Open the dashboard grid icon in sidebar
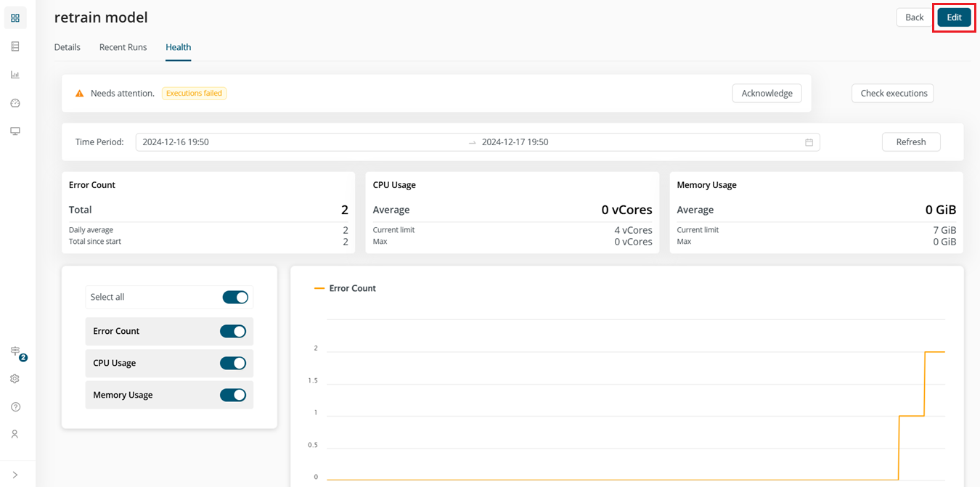This screenshot has width=980, height=487. [15, 18]
